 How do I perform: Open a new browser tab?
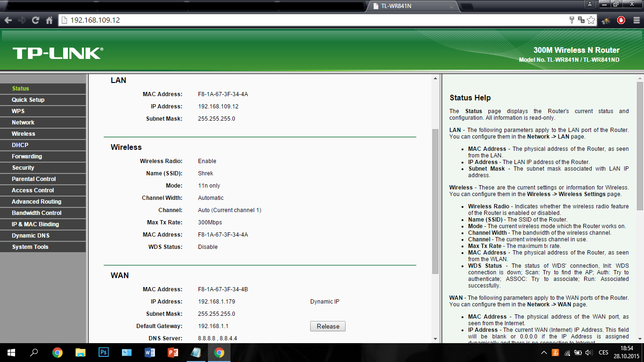tap(466, 7)
